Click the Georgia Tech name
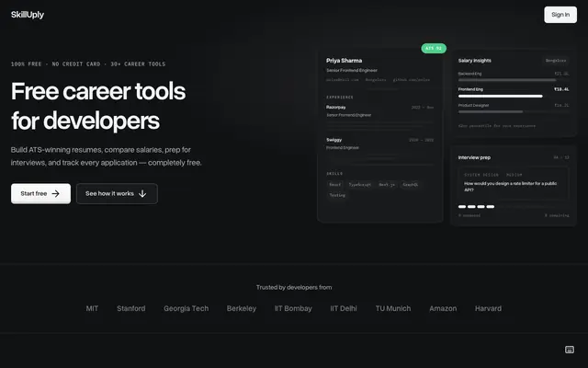This screenshot has height=368, width=588. 186,308
